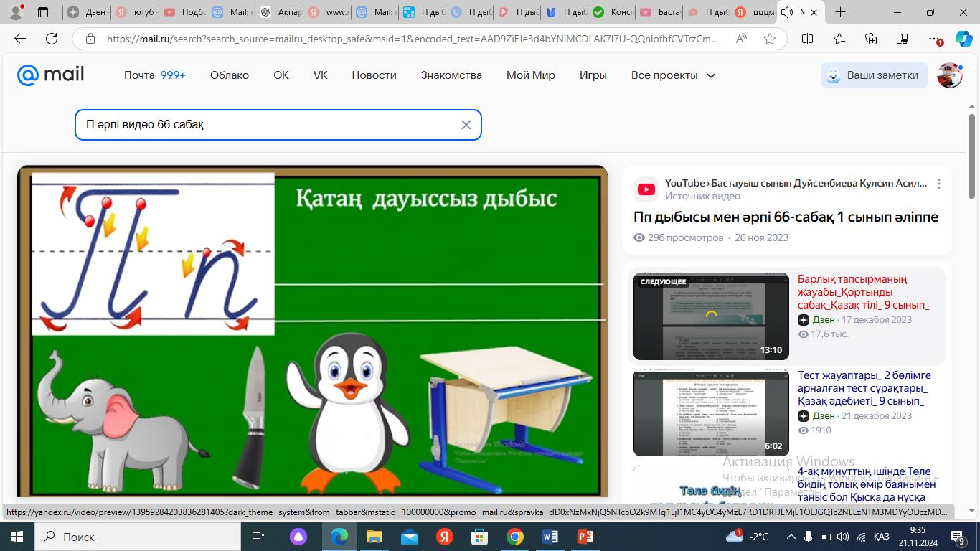Open Почта in the Mail.ru menu
This screenshot has height=551, width=980.
[x=154, y=75]
